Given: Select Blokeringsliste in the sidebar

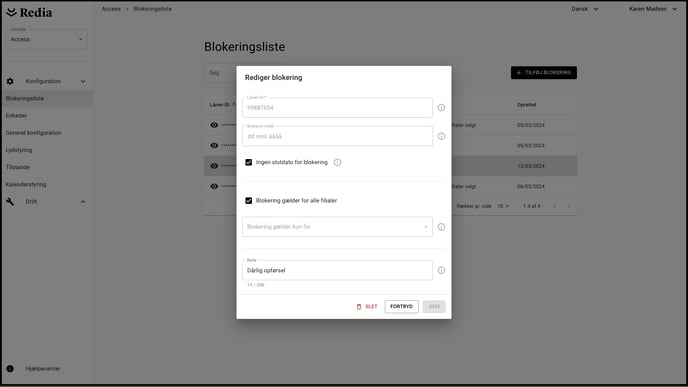Looking at the screenshot, I should (x=47, y=98).
